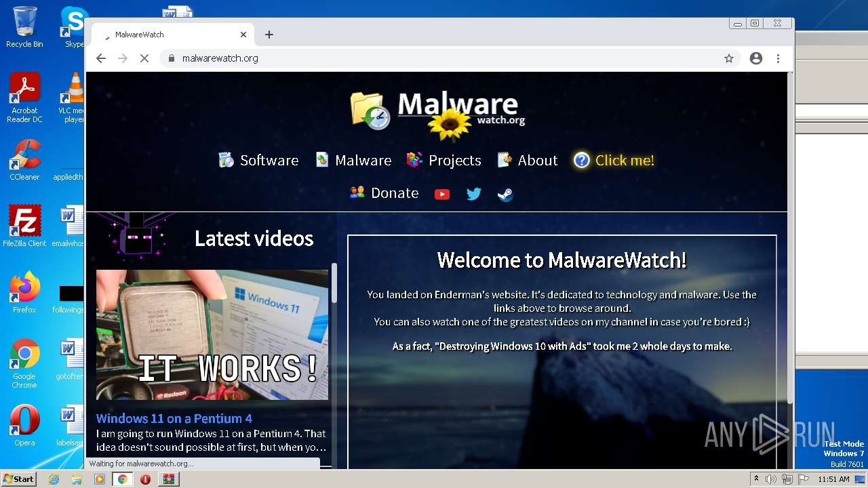This screenshot has height=488, width=868.
Task: Open the Steam icon link
Action: click(505, 195)
